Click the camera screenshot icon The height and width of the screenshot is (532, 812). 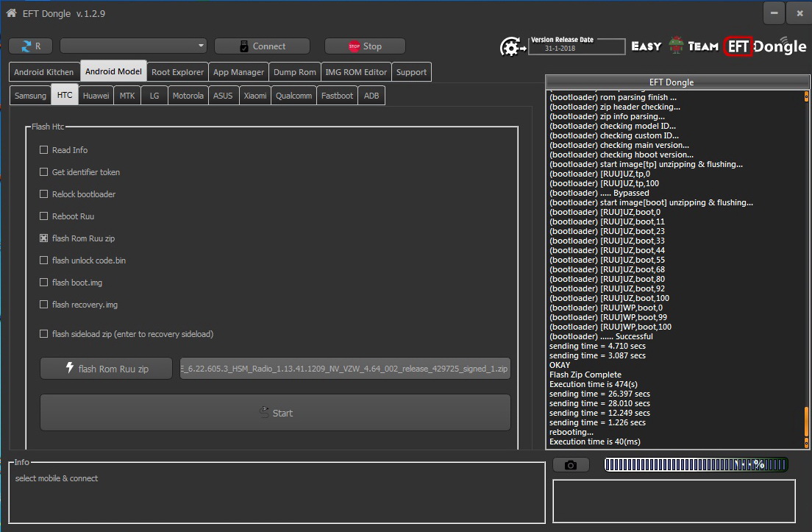tap(570, 465)
